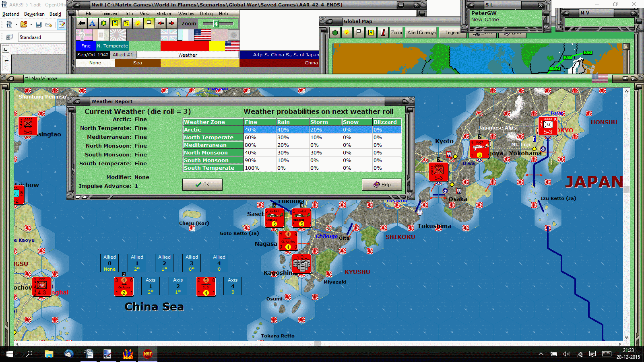Select the Allied 3 sea box section
This screenshot has height=362, width=644.
(x=192, y=263)
